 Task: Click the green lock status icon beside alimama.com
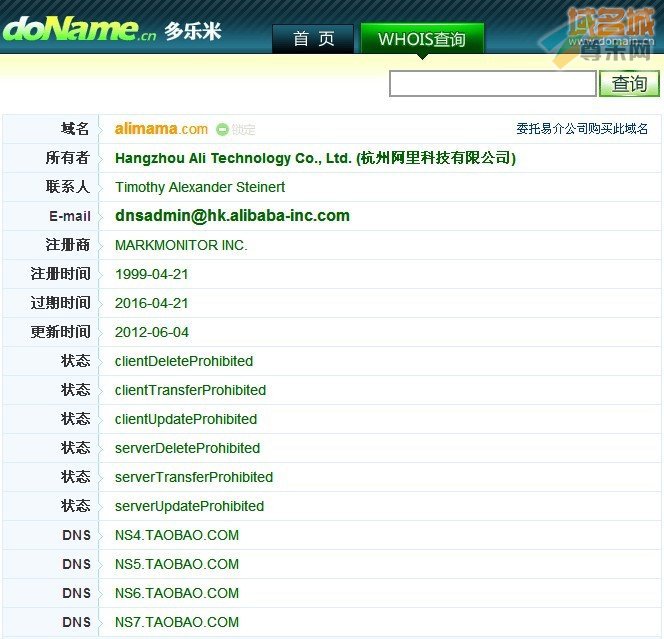click(222, 129)
